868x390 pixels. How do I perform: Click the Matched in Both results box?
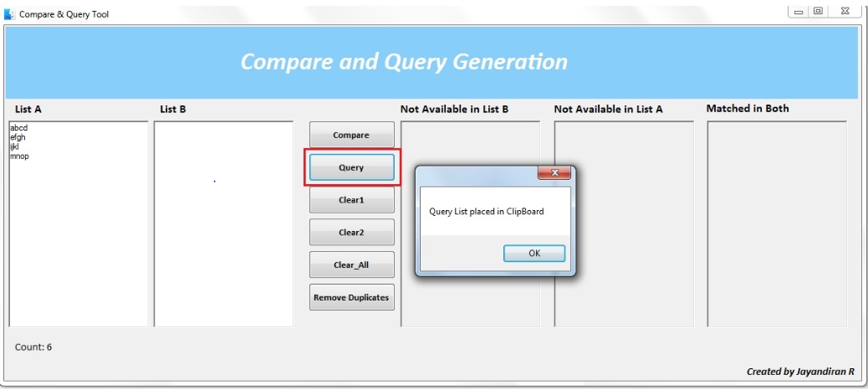pos(777,223)
